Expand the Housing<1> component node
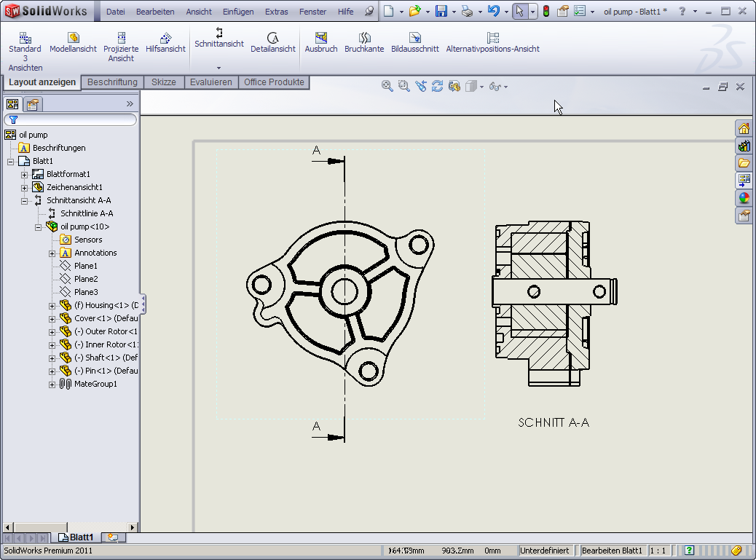The image size is (756, 560). [x=52, y=305]
